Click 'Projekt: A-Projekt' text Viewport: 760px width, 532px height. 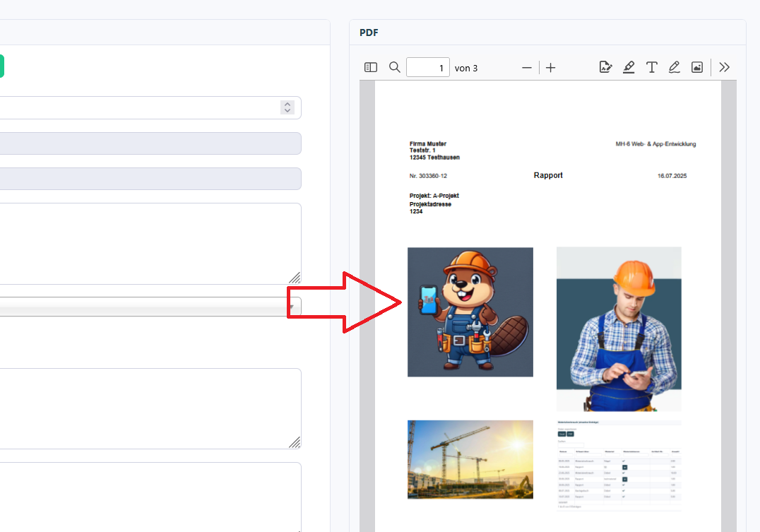pyautogui.click(x=434, y=196)
